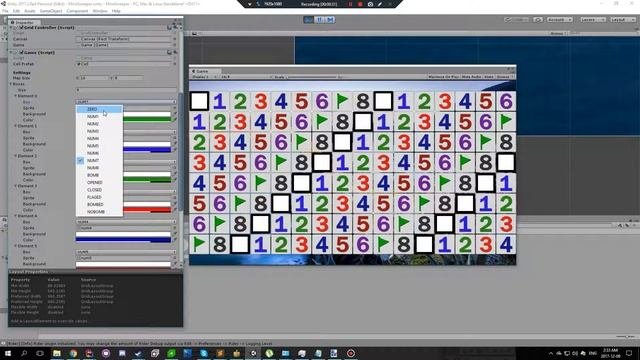Pause the game using the Pause button
Viewport: 640px width, 360px height.
tap(320, 20)
